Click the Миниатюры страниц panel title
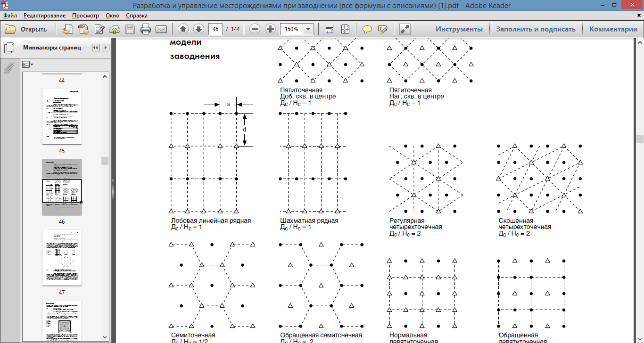The height and width of the screenshot is (343, 644). [52, 48]
